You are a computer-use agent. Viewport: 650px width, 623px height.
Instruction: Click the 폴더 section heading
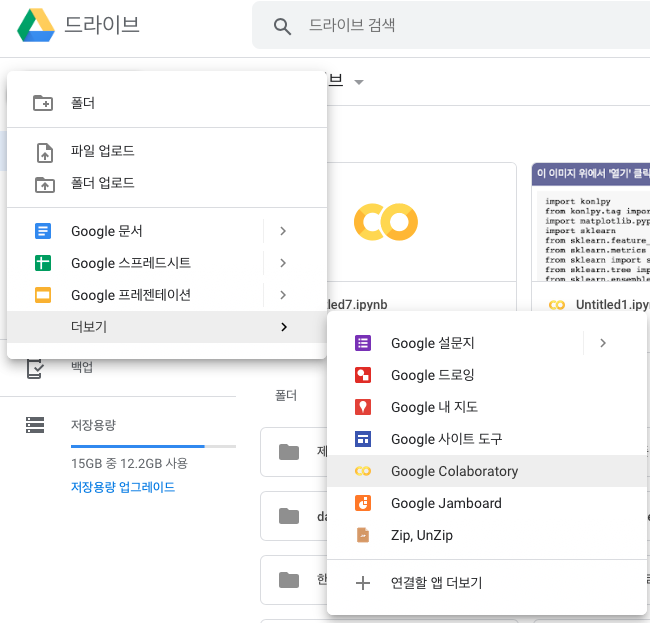coord(286,395)
